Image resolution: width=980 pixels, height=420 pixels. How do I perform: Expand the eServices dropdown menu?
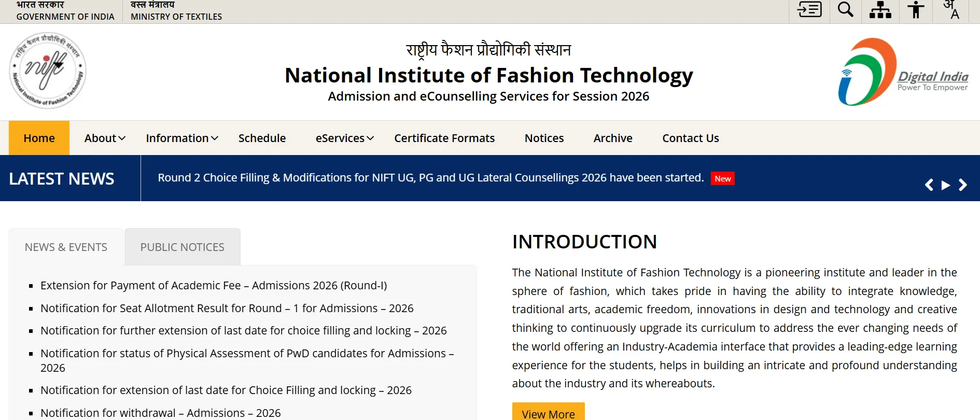pos(345,138)
